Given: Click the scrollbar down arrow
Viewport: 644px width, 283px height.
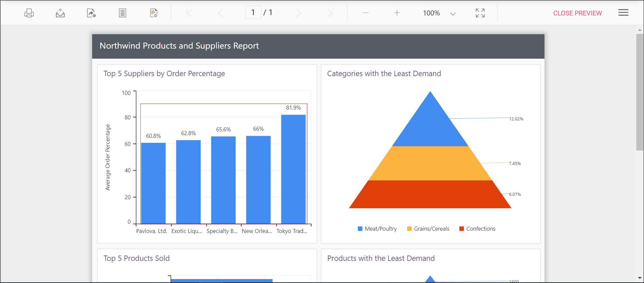Looking at the screenshot, I should [640, 278].
